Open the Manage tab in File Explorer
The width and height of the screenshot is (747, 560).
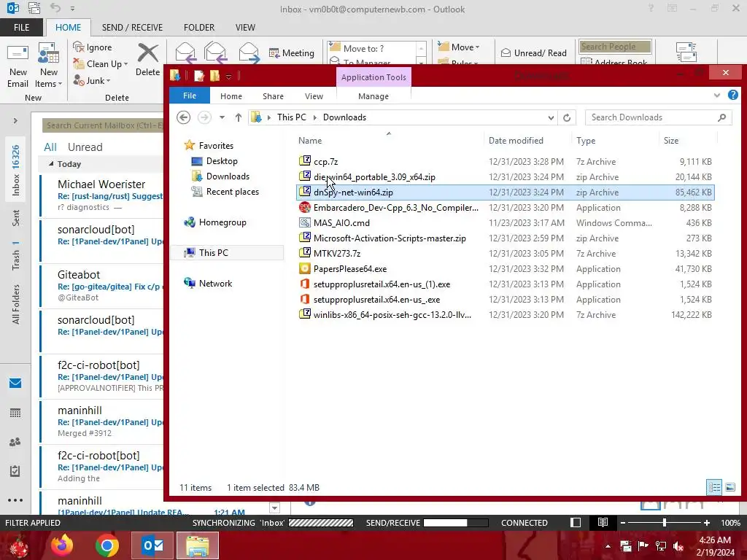373,96
